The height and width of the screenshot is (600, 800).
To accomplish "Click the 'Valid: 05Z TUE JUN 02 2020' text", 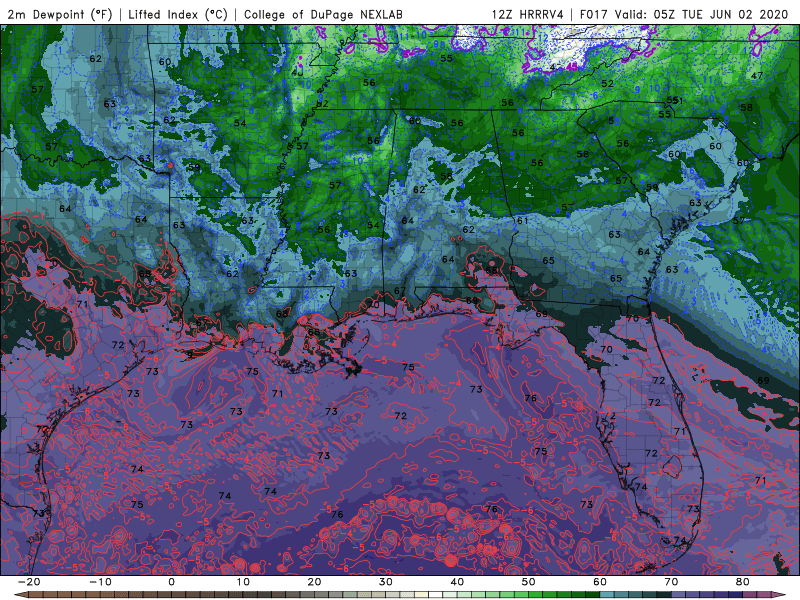I will pyautogui.click(x=702, y=14).
